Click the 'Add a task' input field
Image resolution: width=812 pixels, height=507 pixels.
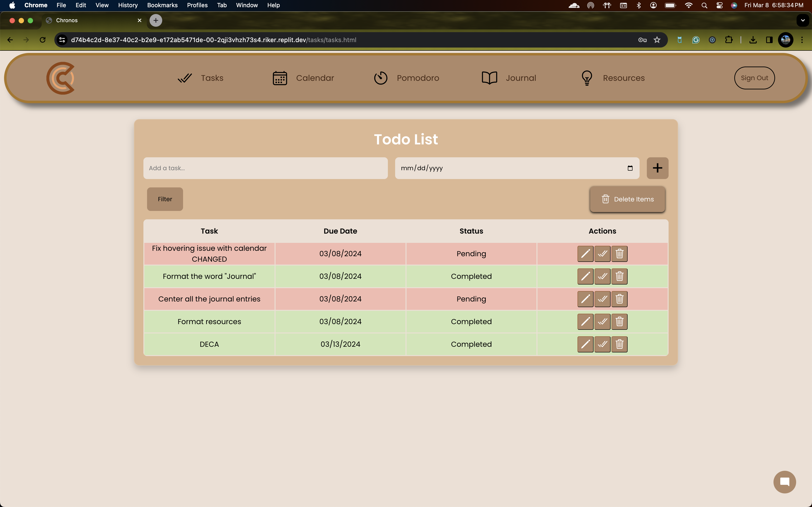[x=265, y=168]
